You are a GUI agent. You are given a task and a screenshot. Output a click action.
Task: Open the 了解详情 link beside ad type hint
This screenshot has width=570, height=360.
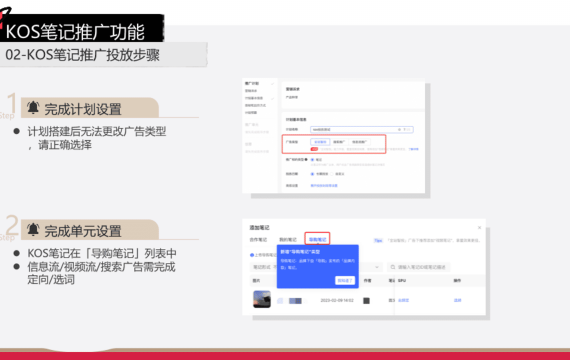click(413, 149)
